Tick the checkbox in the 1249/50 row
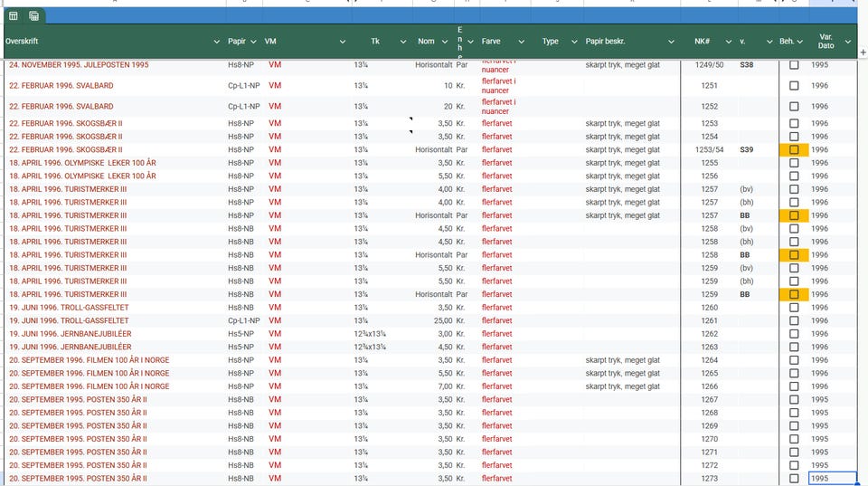The width and height of the screenshot is (868, 486). click(794, 65)
